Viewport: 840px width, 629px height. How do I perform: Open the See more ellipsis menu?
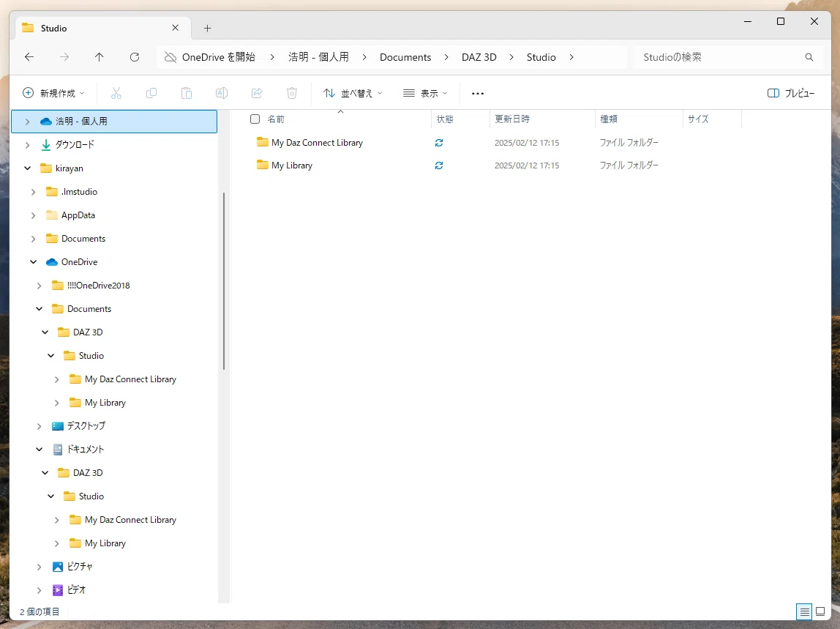coord(478,93)
